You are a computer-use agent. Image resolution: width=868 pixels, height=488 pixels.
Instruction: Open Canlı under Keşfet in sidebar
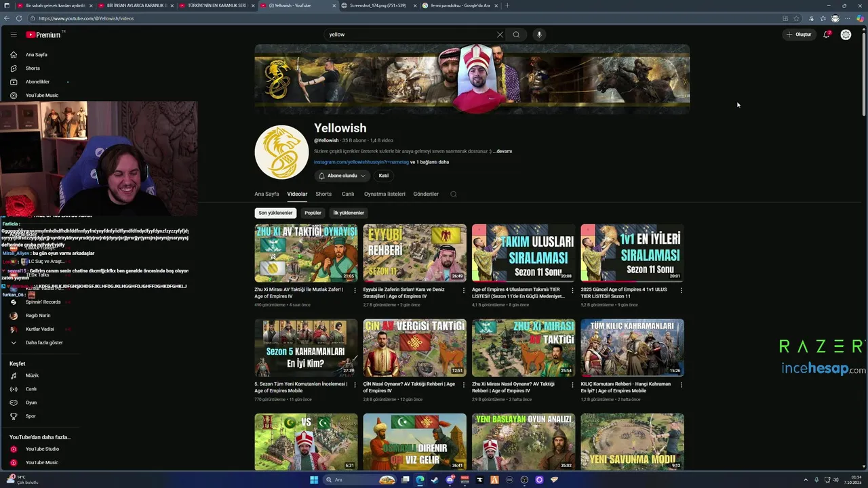click(31, 389)
